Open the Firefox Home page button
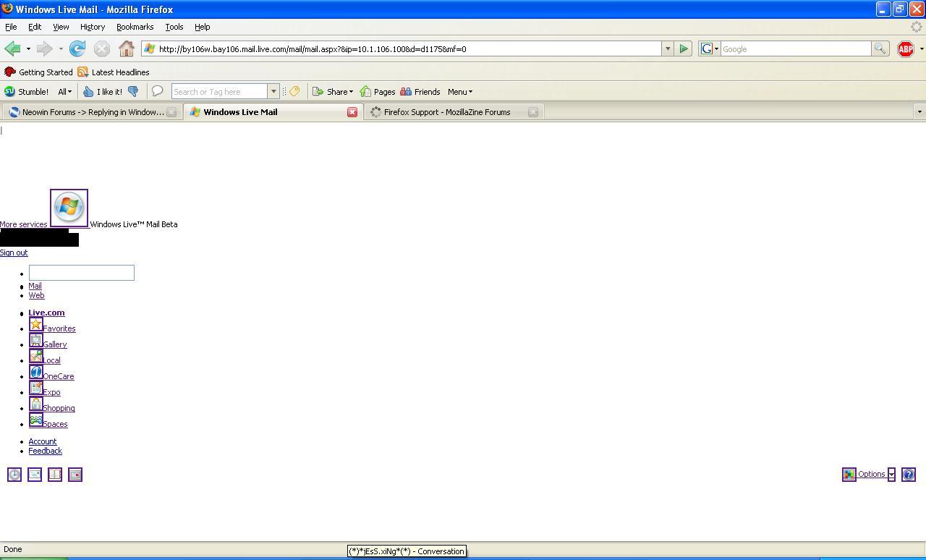Screen dimensions: 926x560 tap(127, 48)
